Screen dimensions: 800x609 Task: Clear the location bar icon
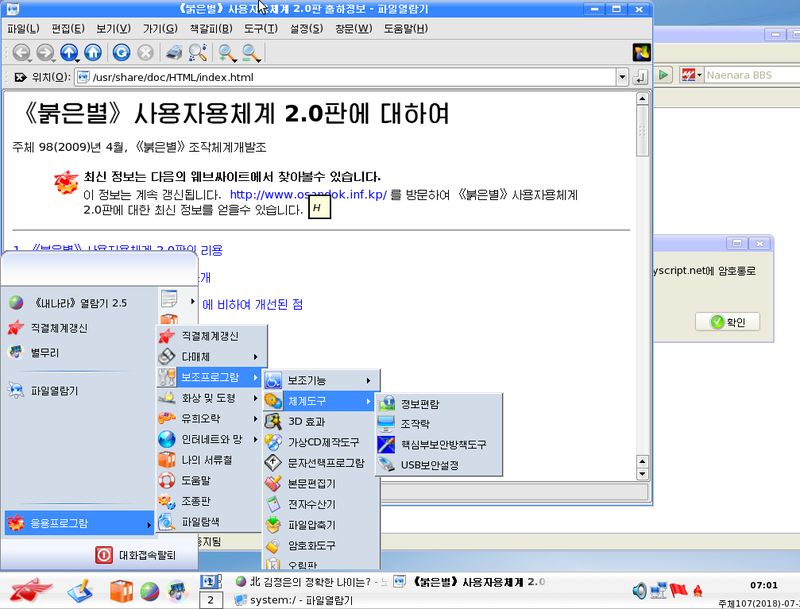20,77
